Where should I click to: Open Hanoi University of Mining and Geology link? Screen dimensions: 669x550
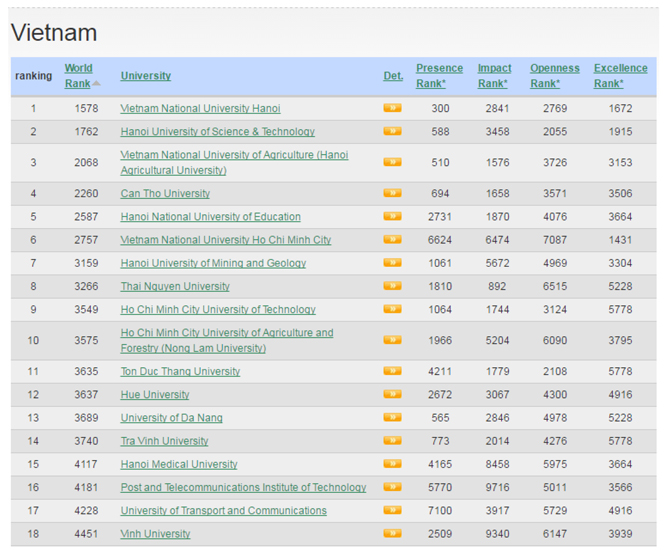pos(213,263)
